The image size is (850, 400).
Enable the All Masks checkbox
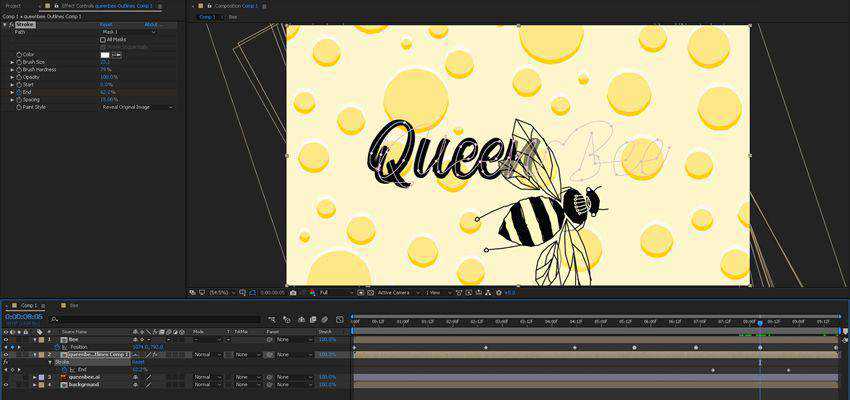[x=103, y=39]
